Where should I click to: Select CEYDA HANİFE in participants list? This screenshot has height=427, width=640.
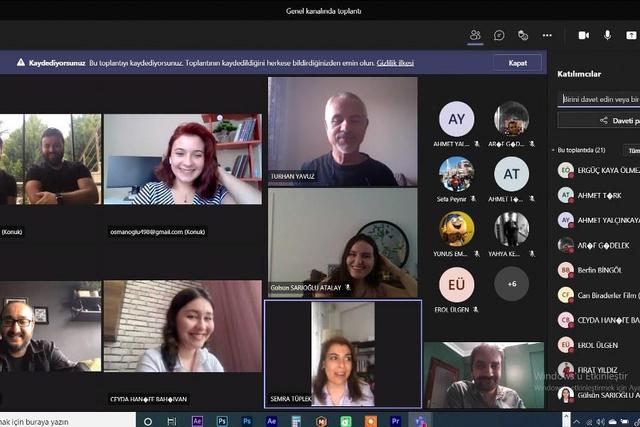(599, 320)
